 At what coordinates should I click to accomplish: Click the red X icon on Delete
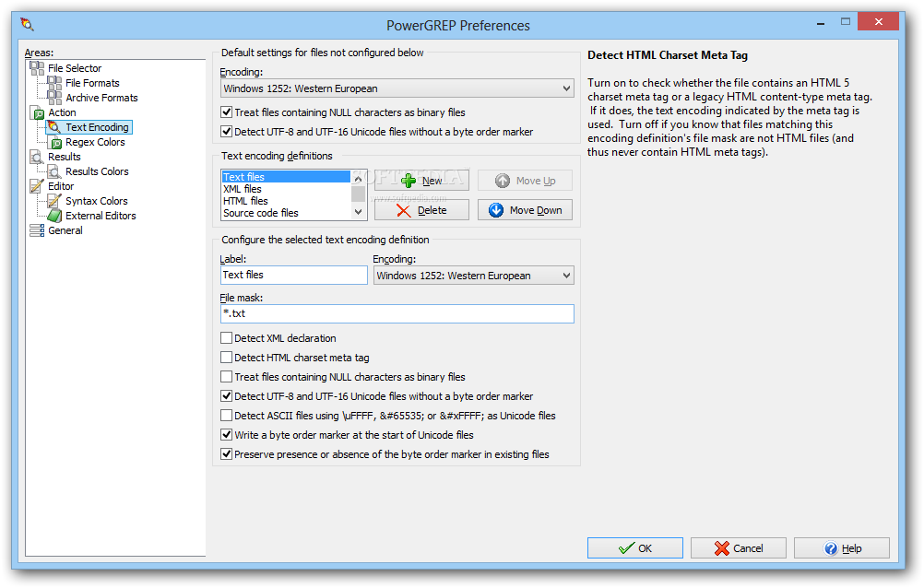[404, 210]
